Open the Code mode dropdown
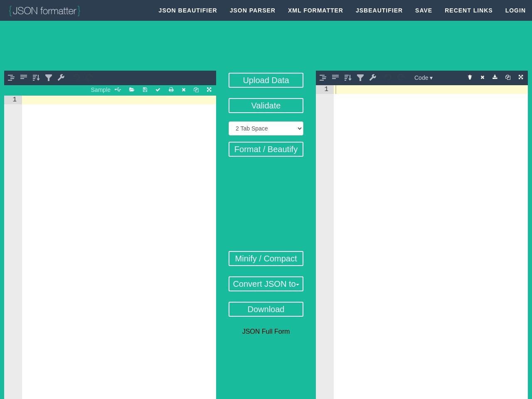This screenshot has width=532, height=399. tap(424, 78)
